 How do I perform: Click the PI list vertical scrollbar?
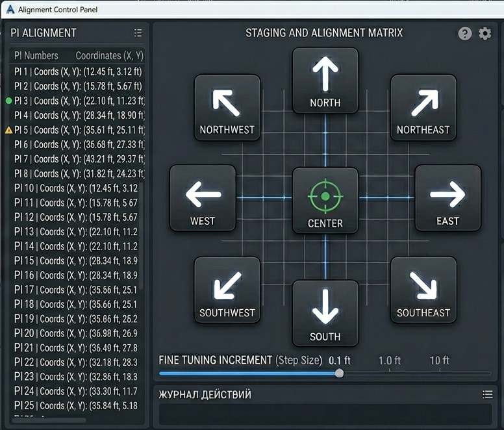coord(142,236)
